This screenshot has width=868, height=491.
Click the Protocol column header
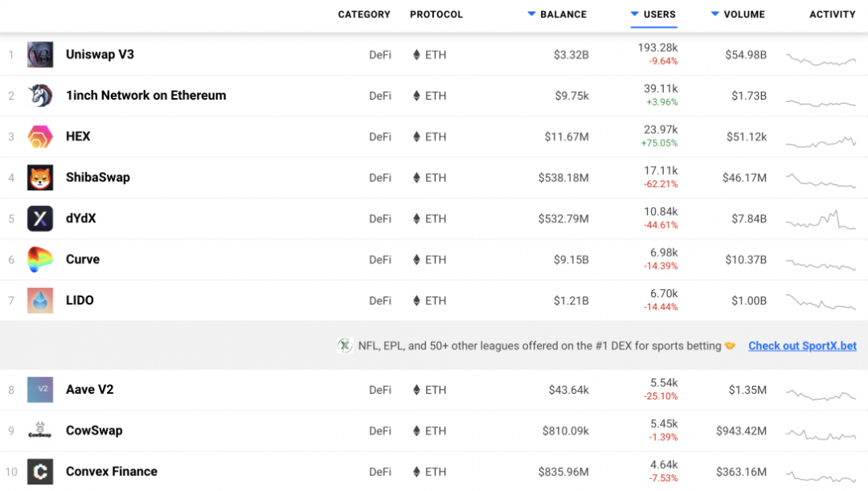pos(436,14)
